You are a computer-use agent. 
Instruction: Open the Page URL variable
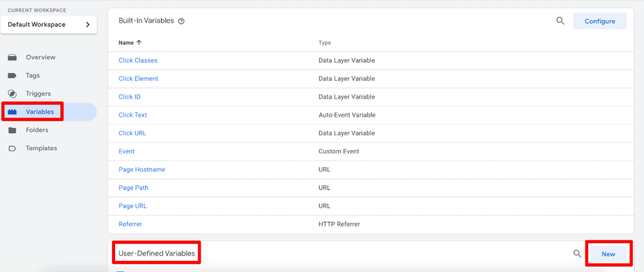point(133,206)
